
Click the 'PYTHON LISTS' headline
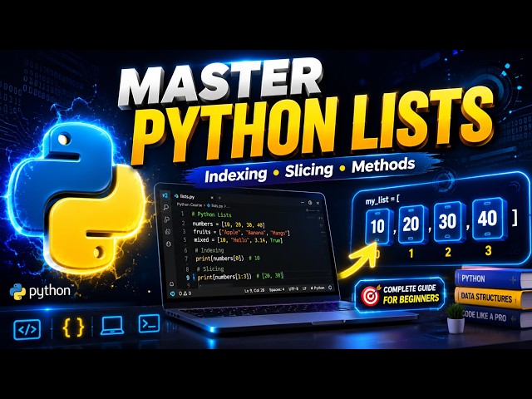click(313, 127)
